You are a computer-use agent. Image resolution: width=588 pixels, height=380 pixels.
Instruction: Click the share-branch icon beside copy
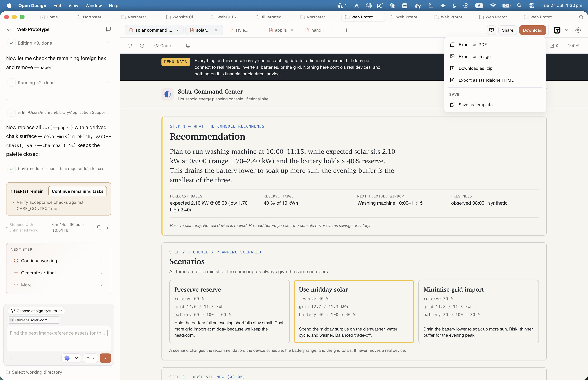coord(108,227)
